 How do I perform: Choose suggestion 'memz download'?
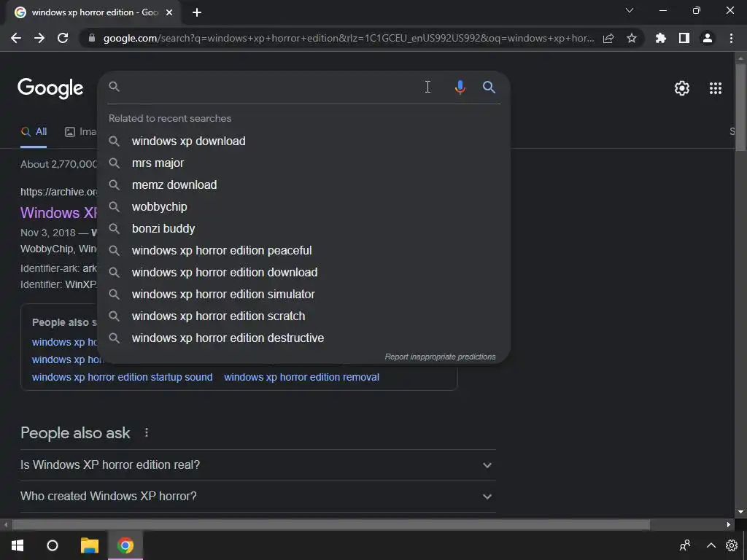coord(303,184)
